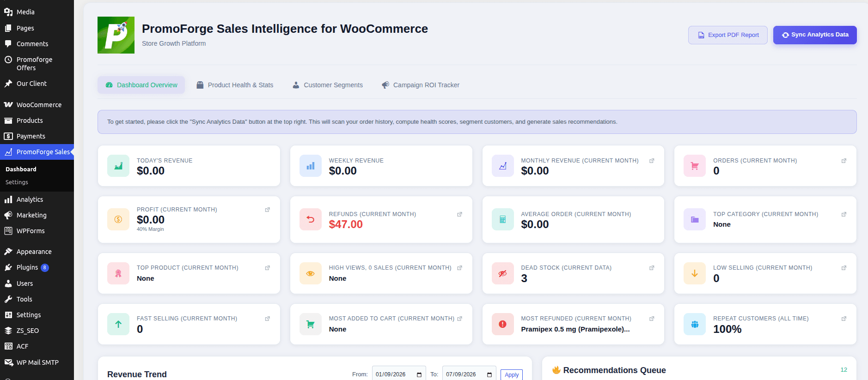The image size is (868, 380).
Task: Click the PromoForge rocket logo
Action: pos(116,35)
